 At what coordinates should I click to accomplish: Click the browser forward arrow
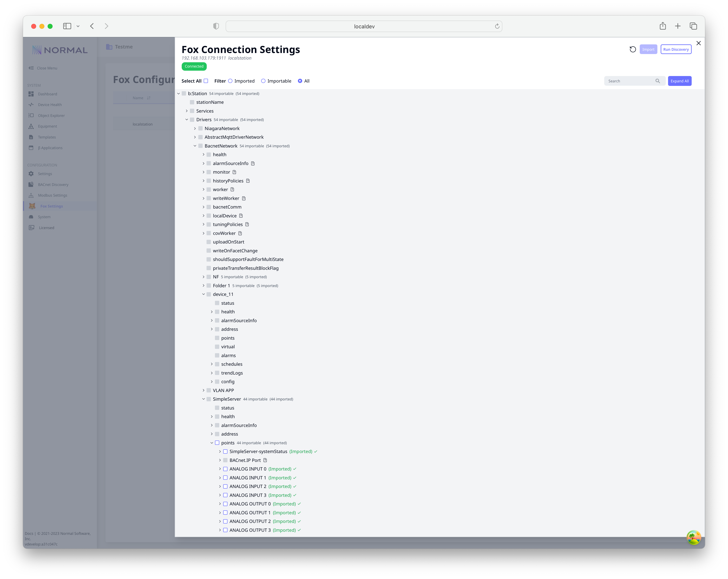pos(106,26)
